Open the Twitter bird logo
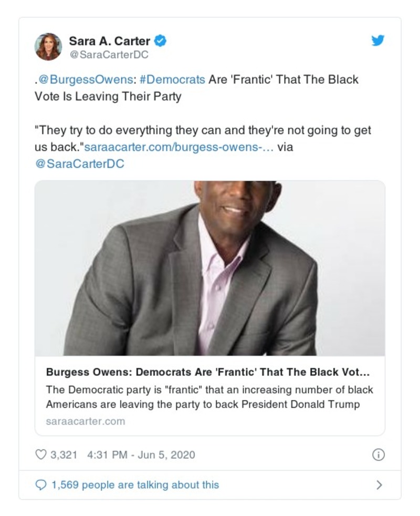 click(378, 40)
